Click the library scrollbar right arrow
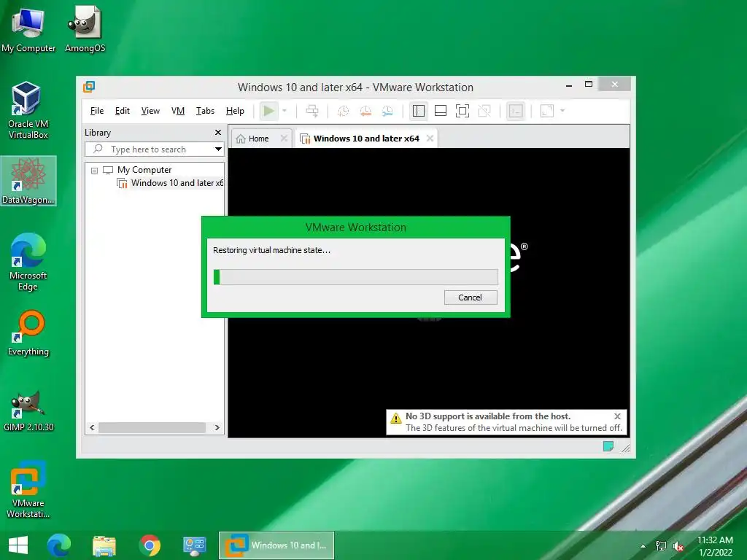This screenshot has height=560, width=747. [x=217, y=427]
